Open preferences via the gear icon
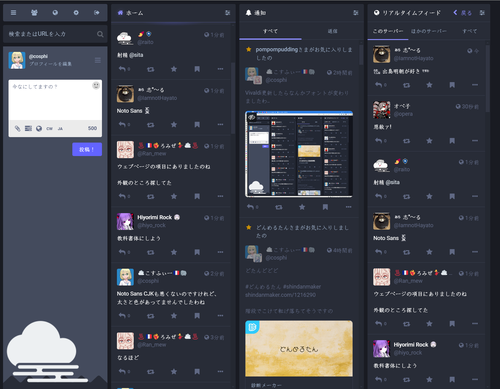This screenshot has width=500, height=389. 76,13
